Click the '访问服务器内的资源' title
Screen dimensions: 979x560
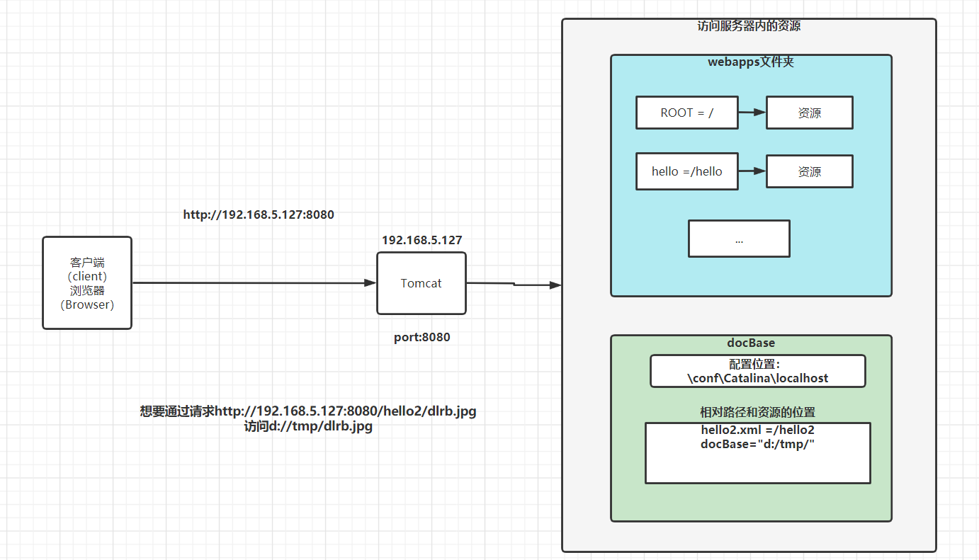(749, 26)
